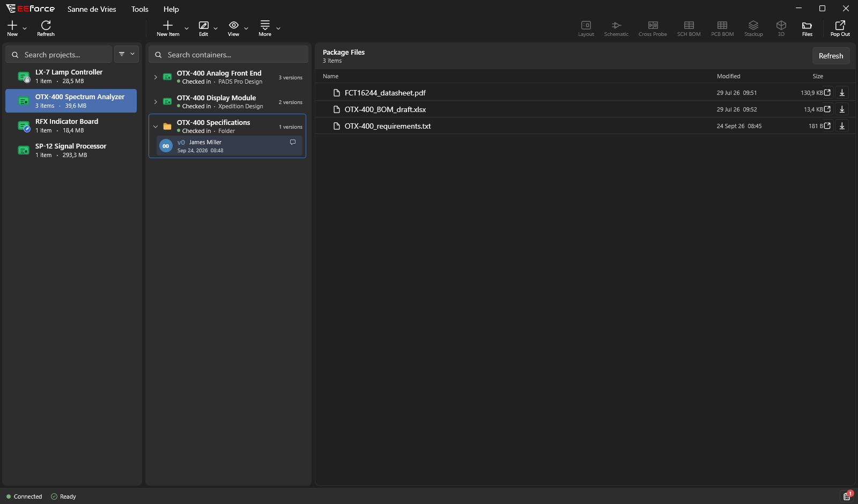Click the Search projects field
The height and width of the screenshot is (504, 858).
[x=59, y=55]
